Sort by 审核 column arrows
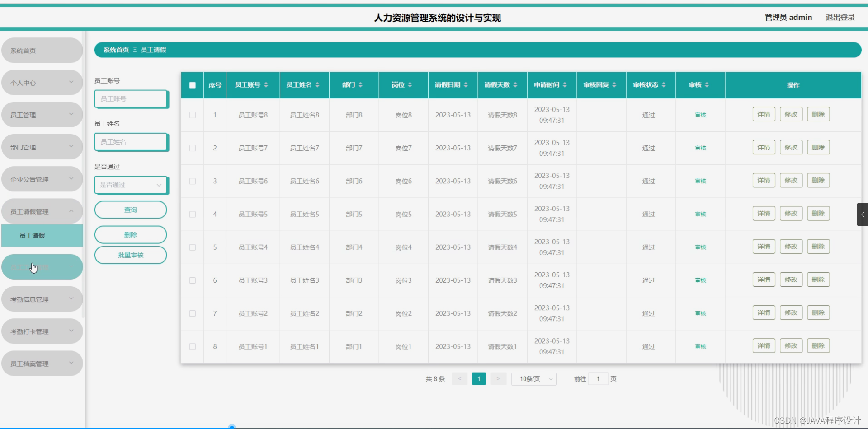The height and width of the screenshot is (429, 868). 707,85
